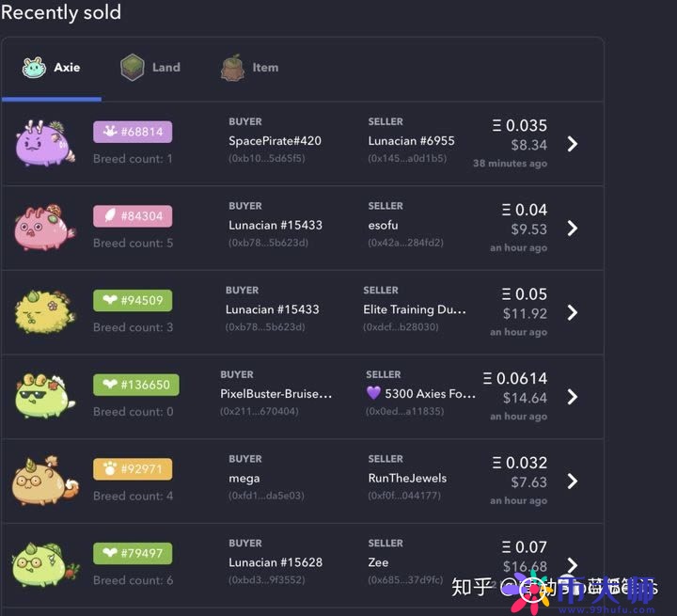View seller RunTheJewels profile
Image resolution: width=677 pixels, height=616 pixels.
click(x=407, y=478)
